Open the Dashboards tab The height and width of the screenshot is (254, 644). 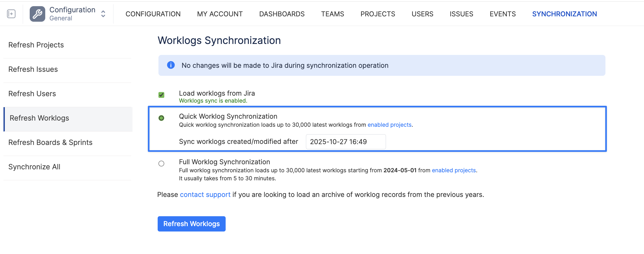(282, 14)
